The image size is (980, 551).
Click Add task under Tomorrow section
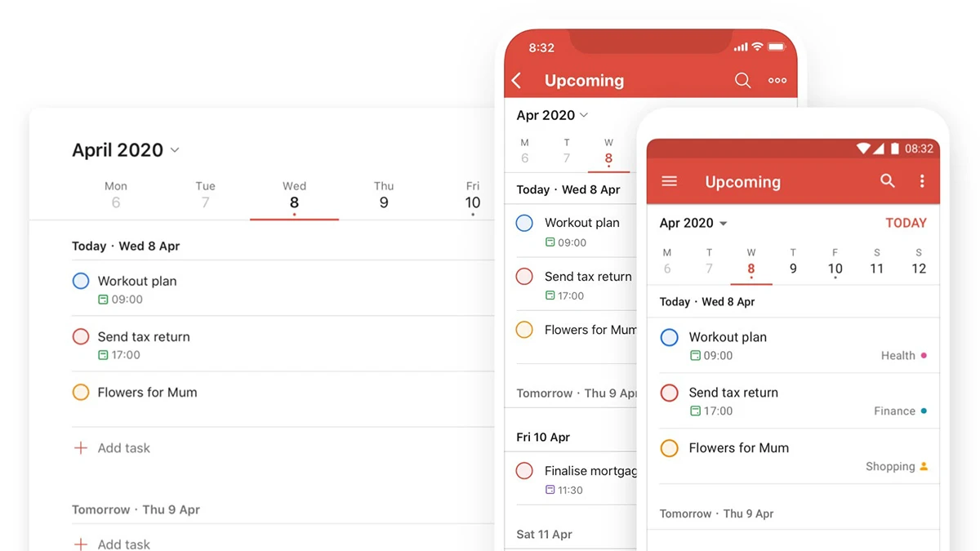(123, 544)
